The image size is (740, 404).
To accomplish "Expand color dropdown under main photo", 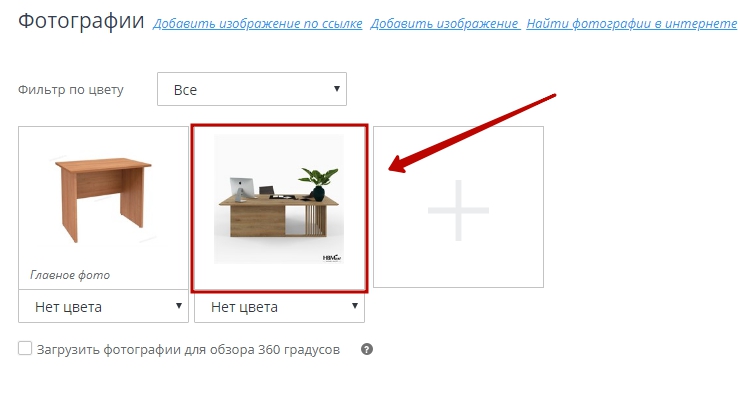I will click(x=103, y=307).
